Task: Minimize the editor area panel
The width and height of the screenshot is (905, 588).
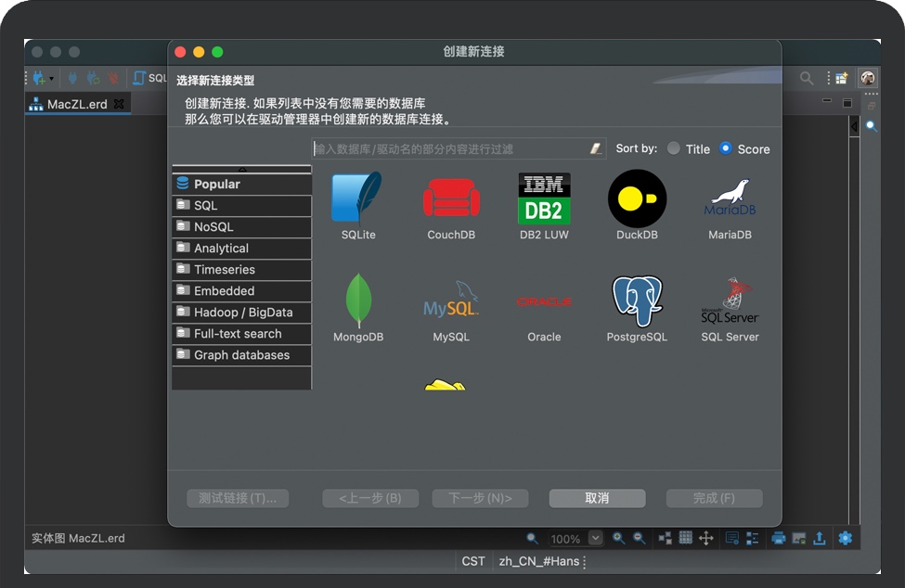Action: (826, 101)
